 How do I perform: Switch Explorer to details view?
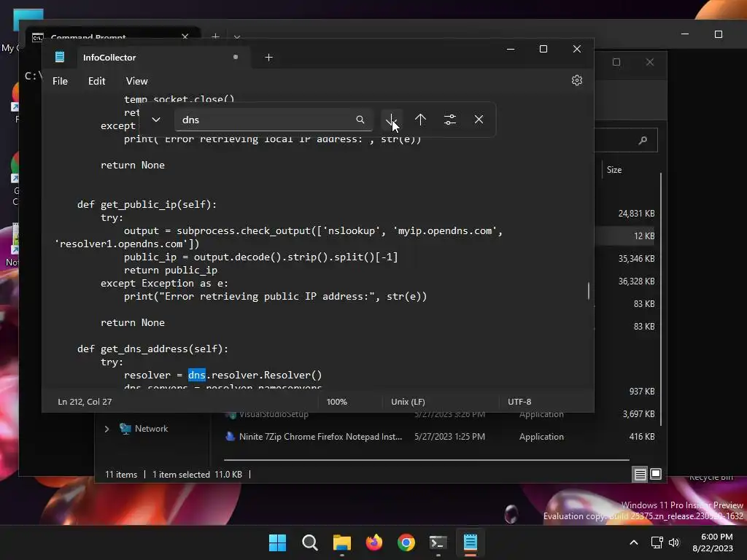(640, 474)
